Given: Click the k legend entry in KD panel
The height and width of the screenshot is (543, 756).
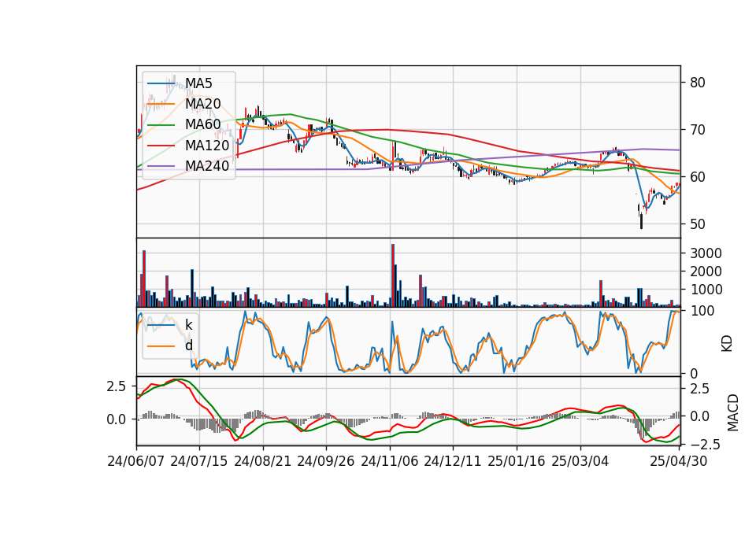Looking at the screenshot, I should coord(188,325).
